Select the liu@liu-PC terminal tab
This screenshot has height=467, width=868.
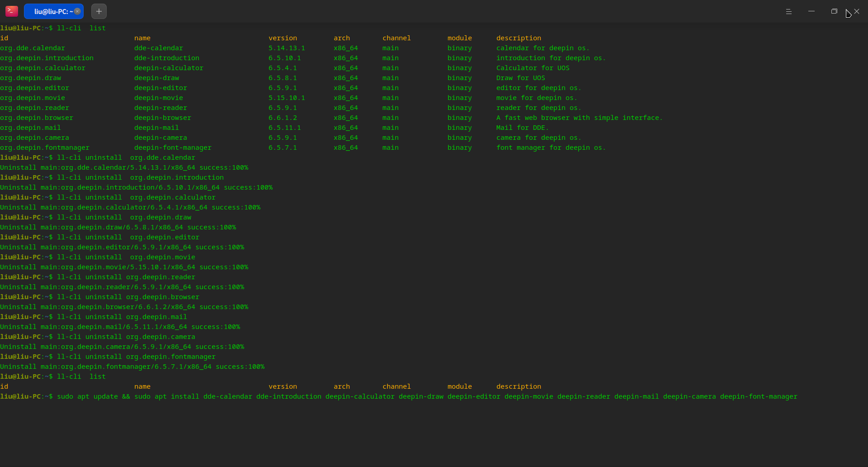pos(53,11)
